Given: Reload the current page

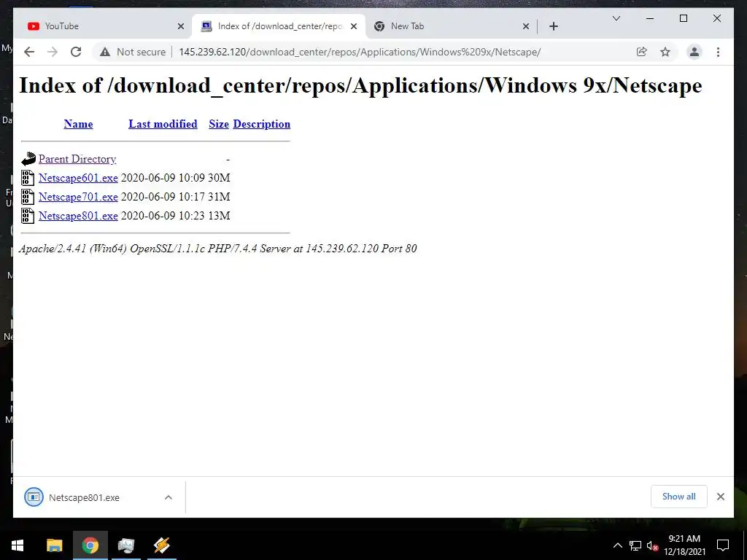Looking at the screenshot, I should (76, 52).
